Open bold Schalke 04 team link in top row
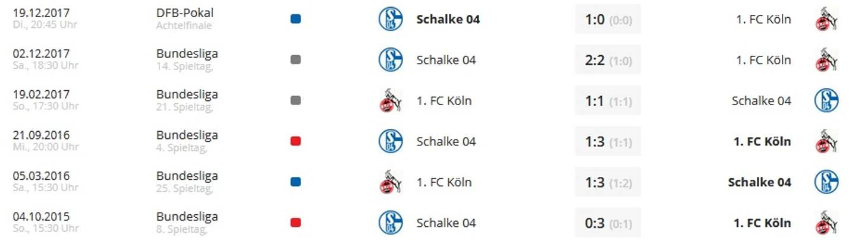The height and width of the screenshot is (241, 868). point(448,19)
